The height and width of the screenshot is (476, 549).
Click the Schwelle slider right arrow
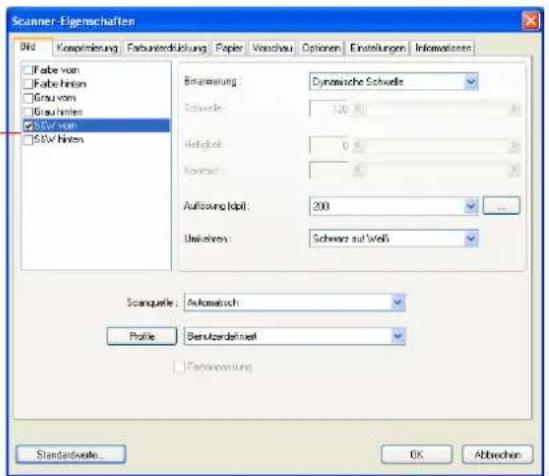[x=514, y=109]
